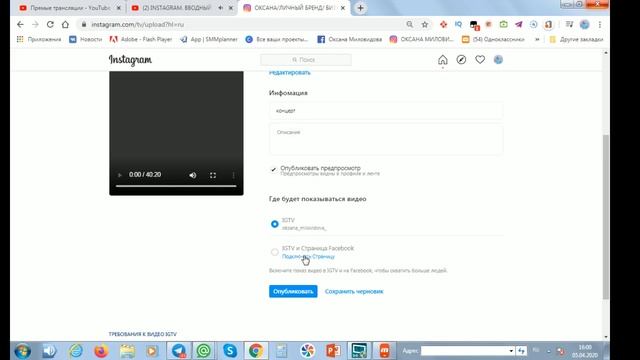Open the Chrome three-dot menu

pyautogui.click(x=600, y=24)
